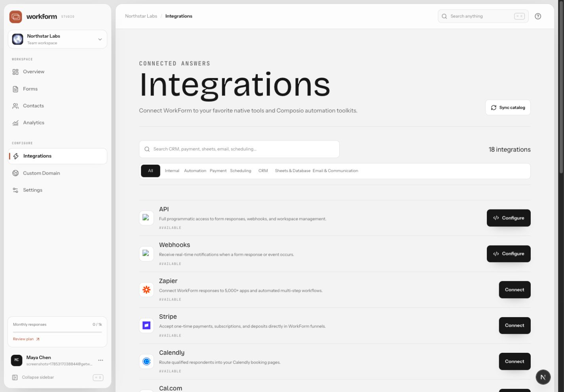
Task: Click the Northstar Labs workspace avatar
Action: tap(17, 39)
